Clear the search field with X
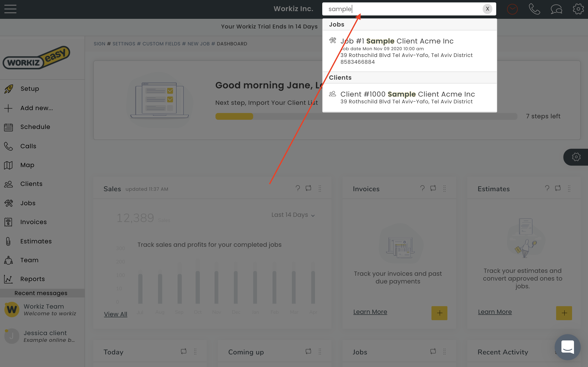This screenshot has height=367, width=588. tap(487, 9)
